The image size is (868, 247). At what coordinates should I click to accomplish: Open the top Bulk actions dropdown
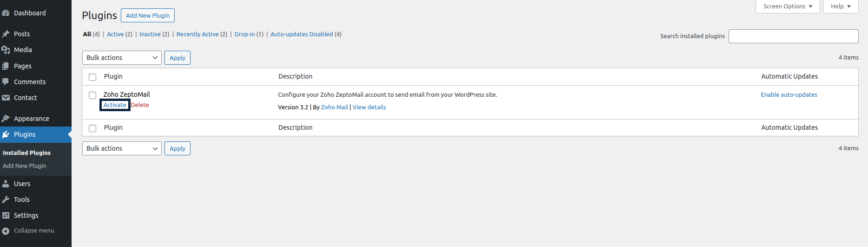click(122, 58)
